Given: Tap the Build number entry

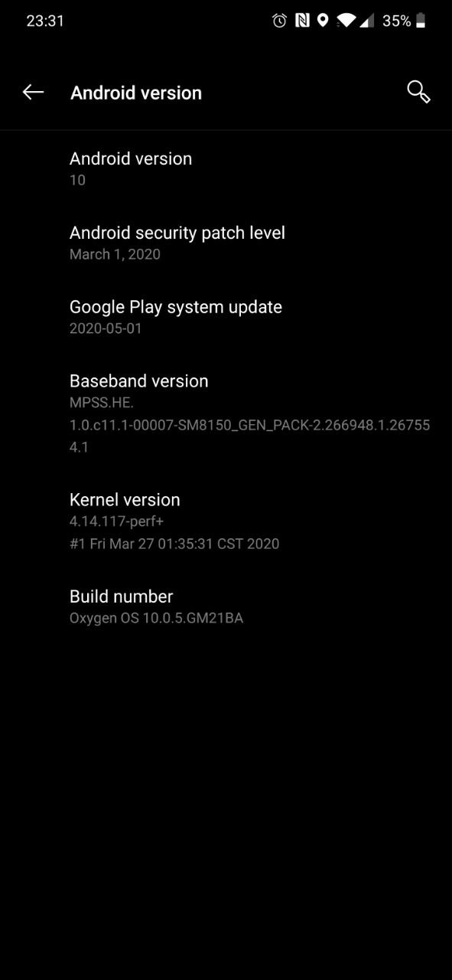Looking at the screenshot, I should click(x=226, y=606).
